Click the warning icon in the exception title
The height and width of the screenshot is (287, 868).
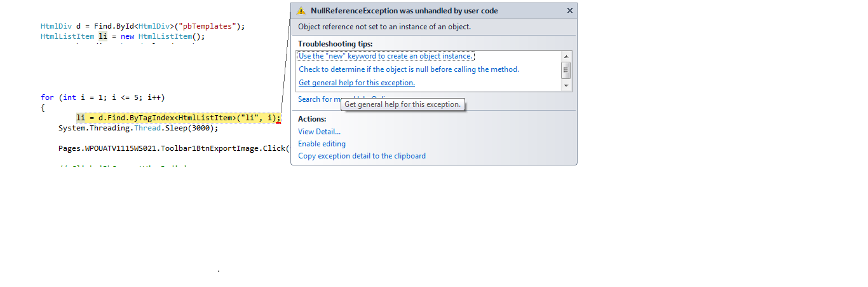301,11
